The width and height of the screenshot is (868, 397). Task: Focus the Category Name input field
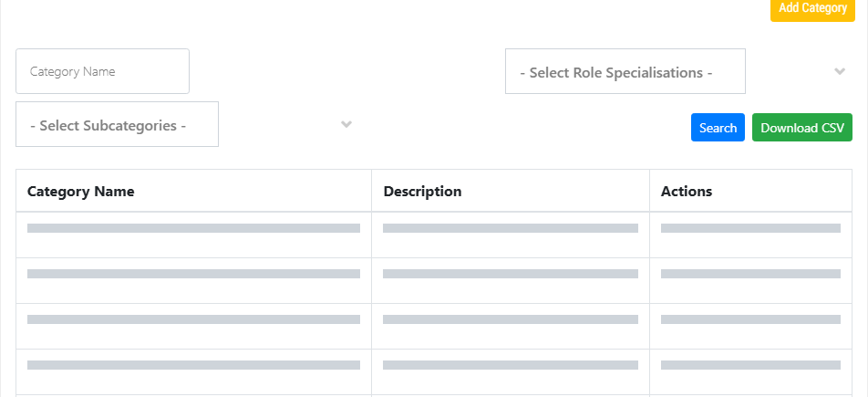coord(102,71)
